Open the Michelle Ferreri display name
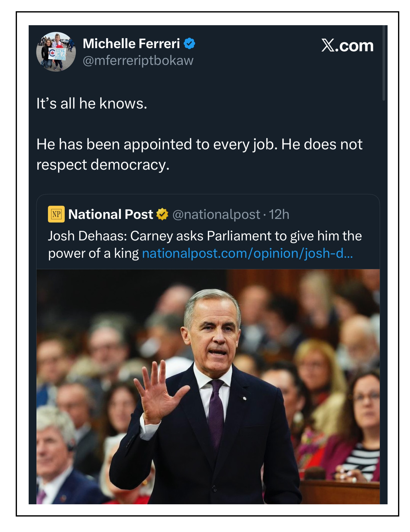 point(131,44)
